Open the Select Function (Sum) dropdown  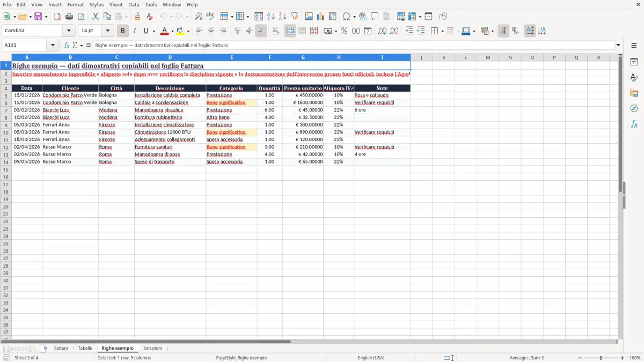[82, 46]
